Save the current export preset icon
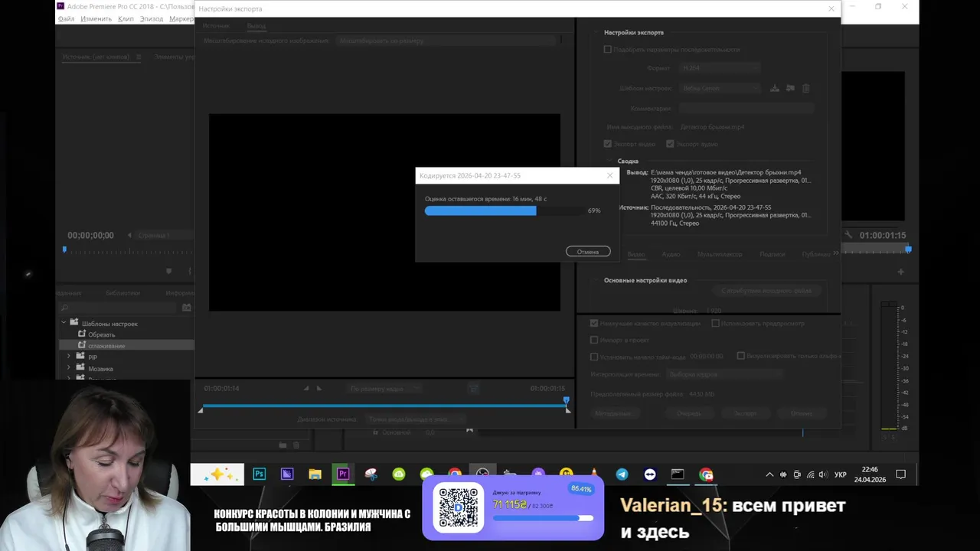 click(x=775, y=88)
